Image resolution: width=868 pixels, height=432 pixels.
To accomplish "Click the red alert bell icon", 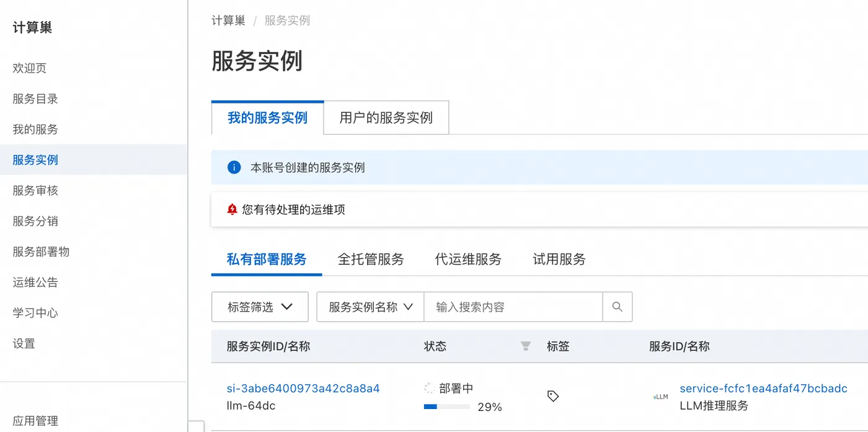I will 232,209.
